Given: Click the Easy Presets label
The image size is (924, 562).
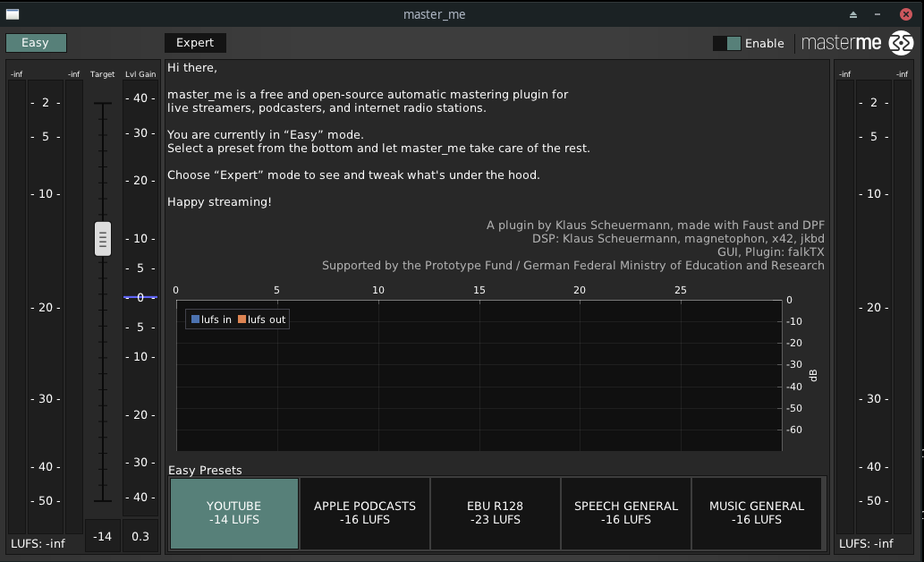Looking at the screenshot, I should coord(205,470).
